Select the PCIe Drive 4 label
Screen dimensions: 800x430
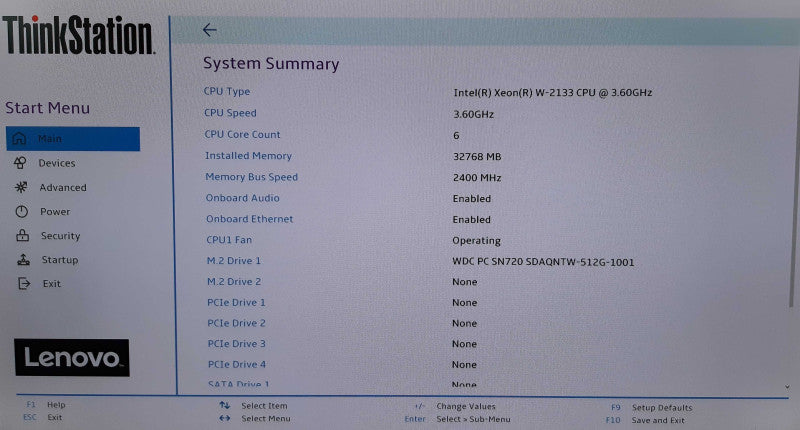[x=237, y=364]
